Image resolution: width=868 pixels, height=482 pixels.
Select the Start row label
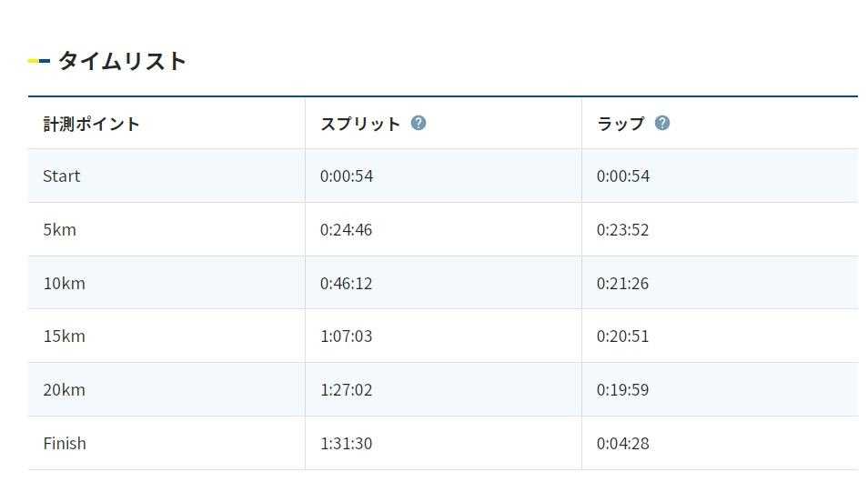tap(62, 176)
